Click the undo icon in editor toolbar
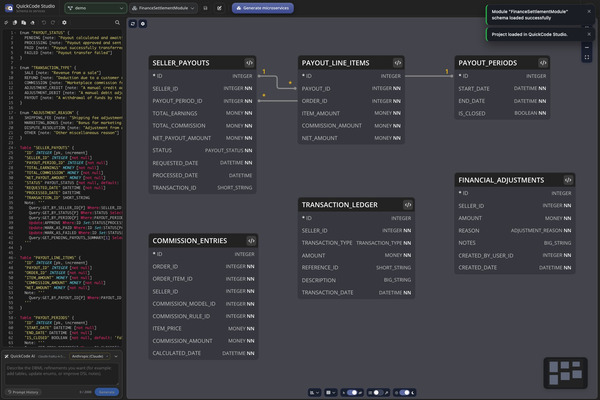The image size is (600, 400). [44, 23]
